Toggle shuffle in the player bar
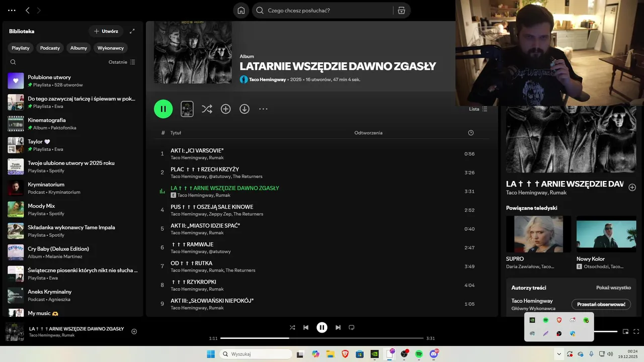Screen dimensions: 644x362 (292, 327)
